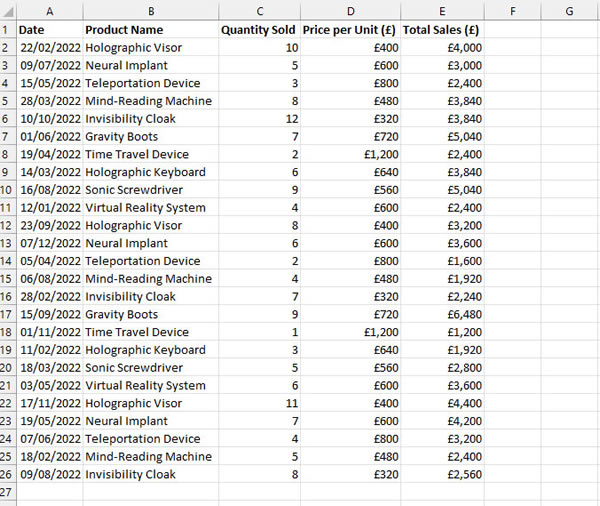
Task: Select column A header
Action: (x=50, y=11)
